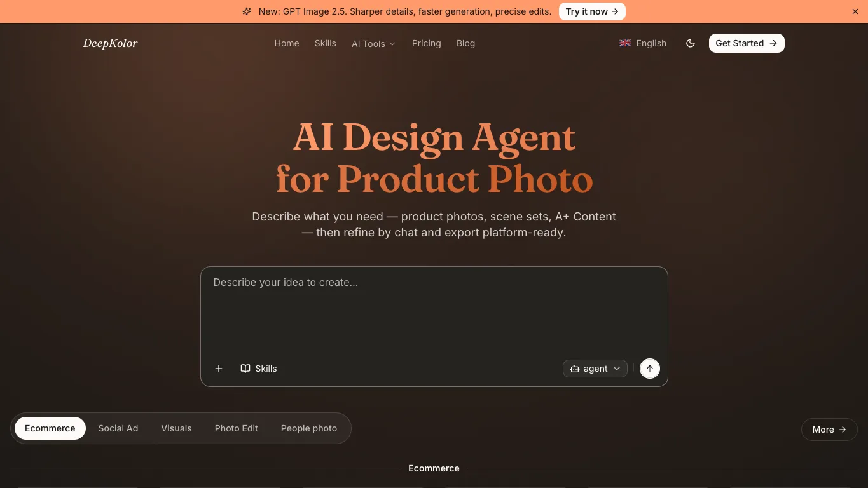Viewport: 868px width, 488px height.
Task: Expand the AI Tools menu
Action: pos(374,44)
